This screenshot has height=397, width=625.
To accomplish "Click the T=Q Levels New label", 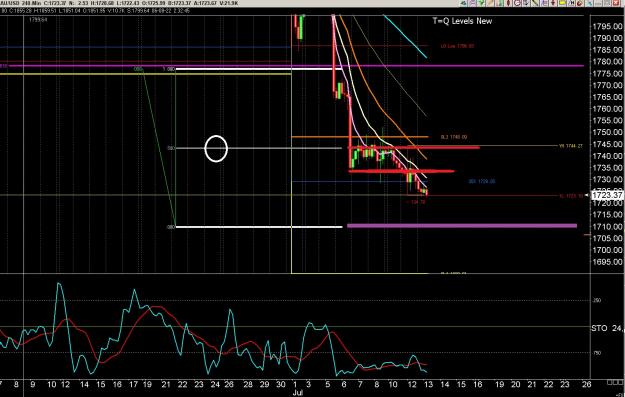I will coord(462,21).
